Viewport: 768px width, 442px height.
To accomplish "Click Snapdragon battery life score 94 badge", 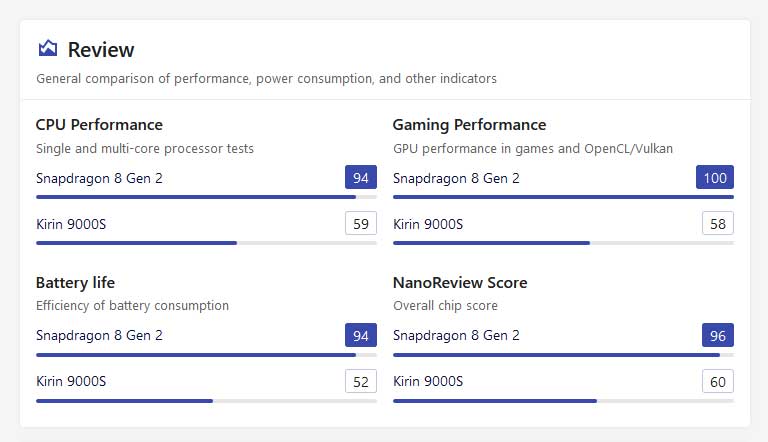I will point(361,335).
